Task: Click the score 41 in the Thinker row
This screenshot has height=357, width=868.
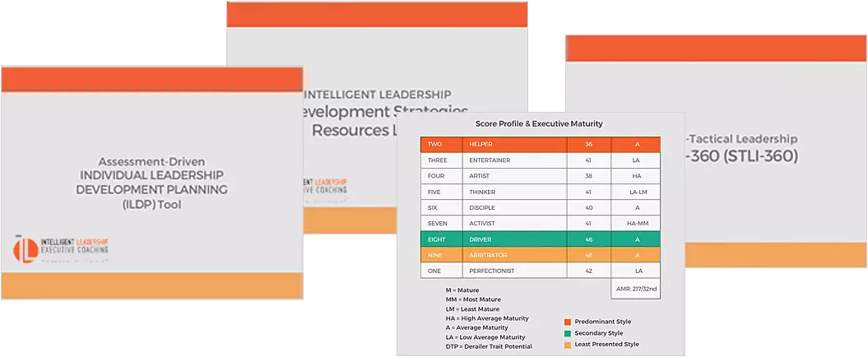Action: [588, 192]
